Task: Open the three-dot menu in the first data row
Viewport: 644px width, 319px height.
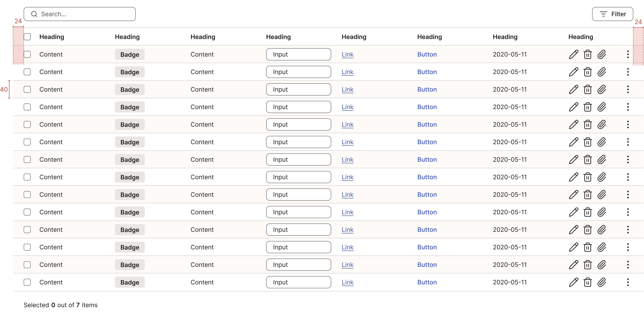Action: pos(628,54)
